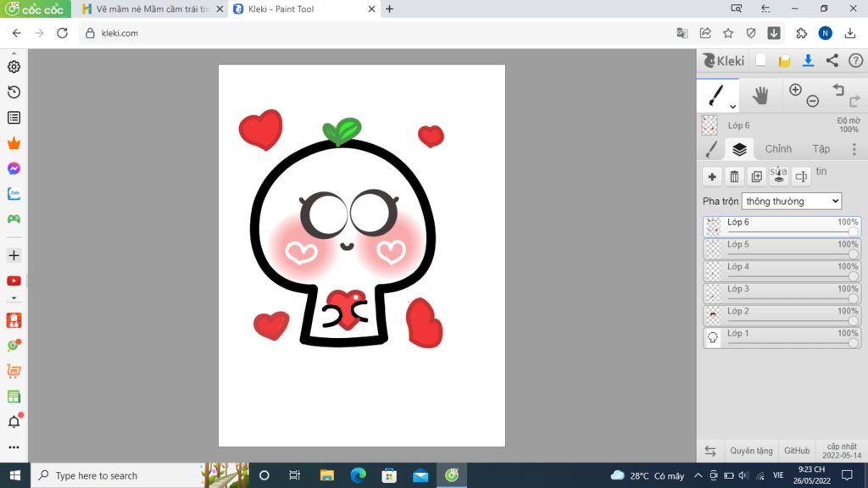Adjust the Lớp 6 opacity slider handle
The width and height of the screenshot is (868, 488).
853,232
